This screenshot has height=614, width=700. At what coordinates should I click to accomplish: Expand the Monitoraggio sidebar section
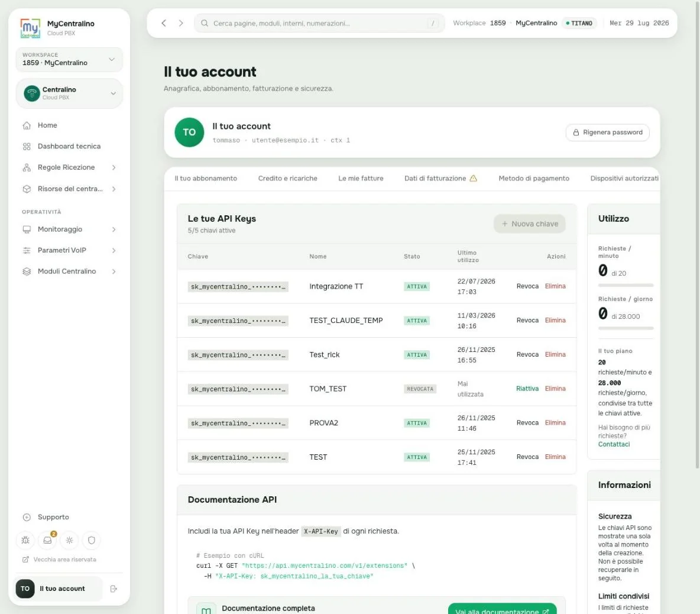point(69,229)
